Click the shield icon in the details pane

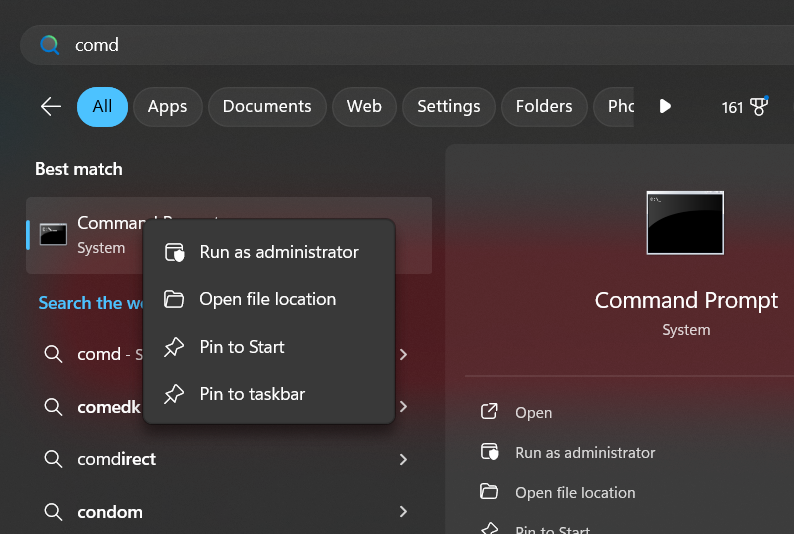(490, 451)
